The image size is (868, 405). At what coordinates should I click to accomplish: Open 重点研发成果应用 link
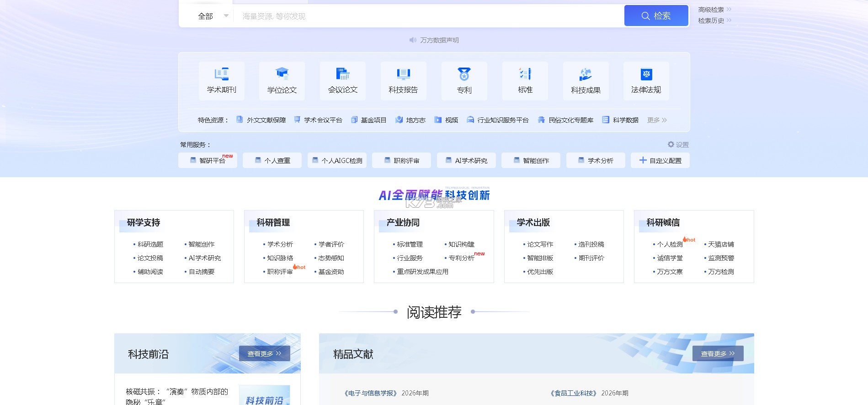point(423,272)
